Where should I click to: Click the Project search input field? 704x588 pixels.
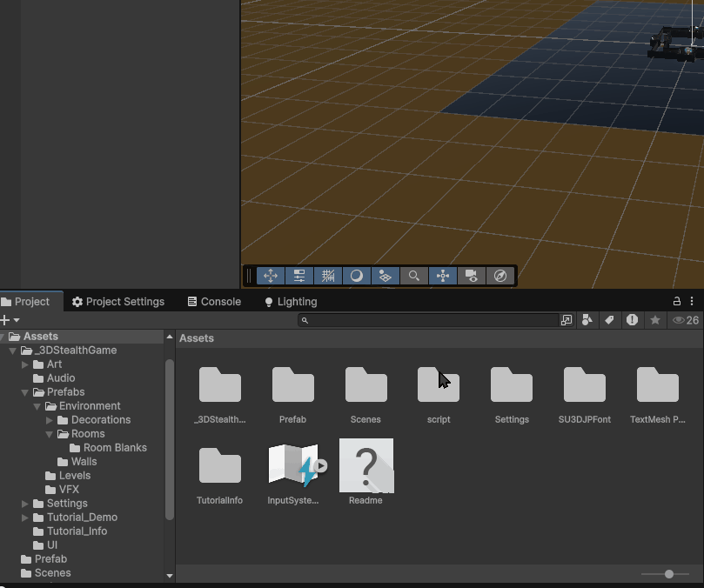click(431, 320)
